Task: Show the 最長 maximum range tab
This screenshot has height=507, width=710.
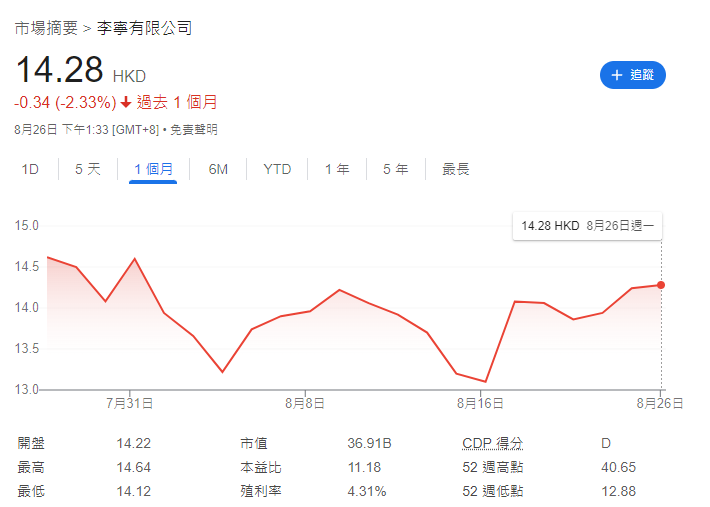Action: pos(456,170)
